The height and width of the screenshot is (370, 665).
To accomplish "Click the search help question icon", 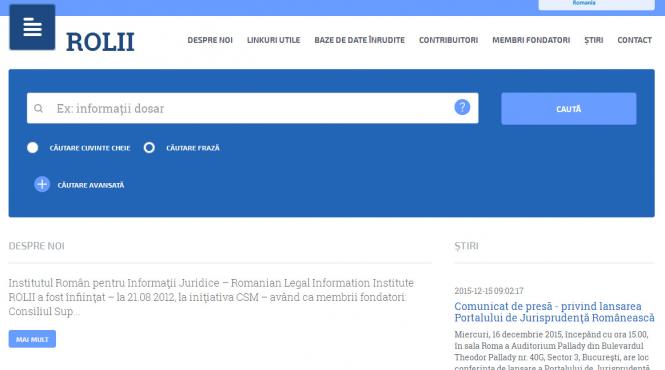I will (x=462, y=107).
